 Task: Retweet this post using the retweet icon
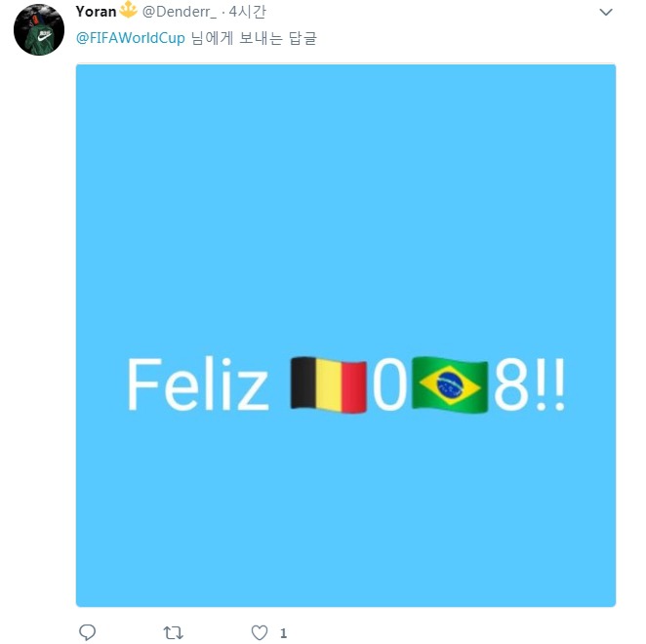[173, 632]
